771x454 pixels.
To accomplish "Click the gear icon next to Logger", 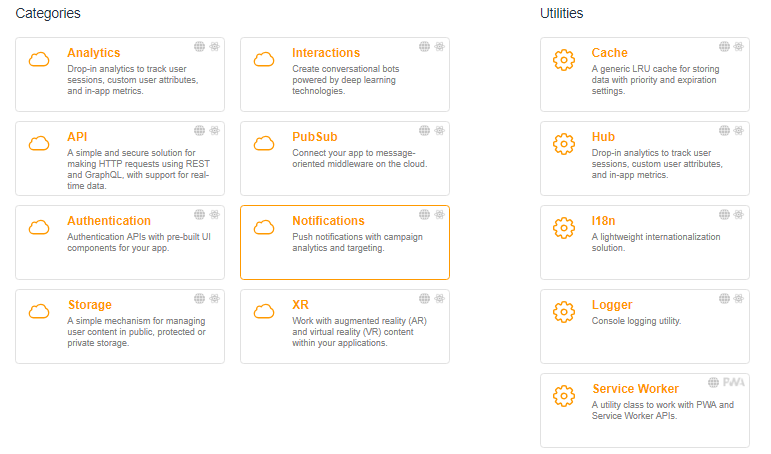I will 564,312.
